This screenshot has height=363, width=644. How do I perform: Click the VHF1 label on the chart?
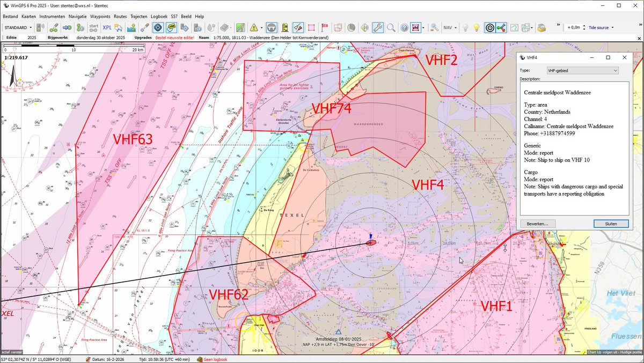[x=498, y=306]
